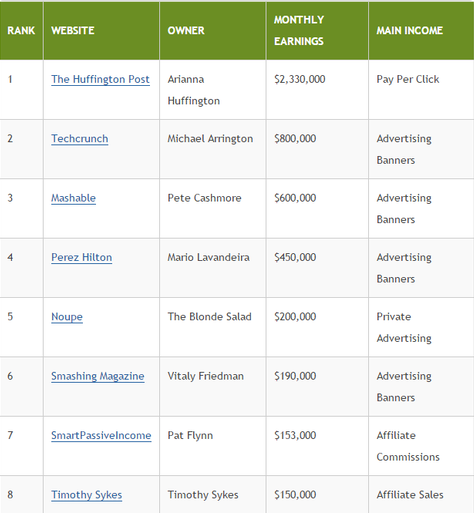Screen dimensions: 474x513
Task: Open The Huffington Post link
Action: click(100, 80)
